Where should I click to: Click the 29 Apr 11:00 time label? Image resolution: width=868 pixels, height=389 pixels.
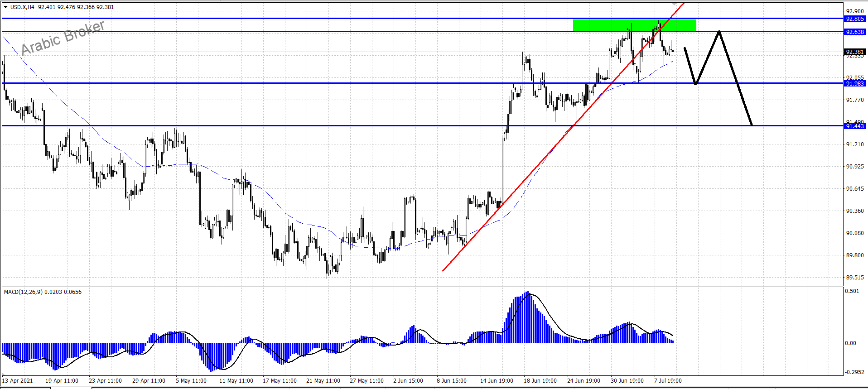pyautogui.click(x=149, y=381)
